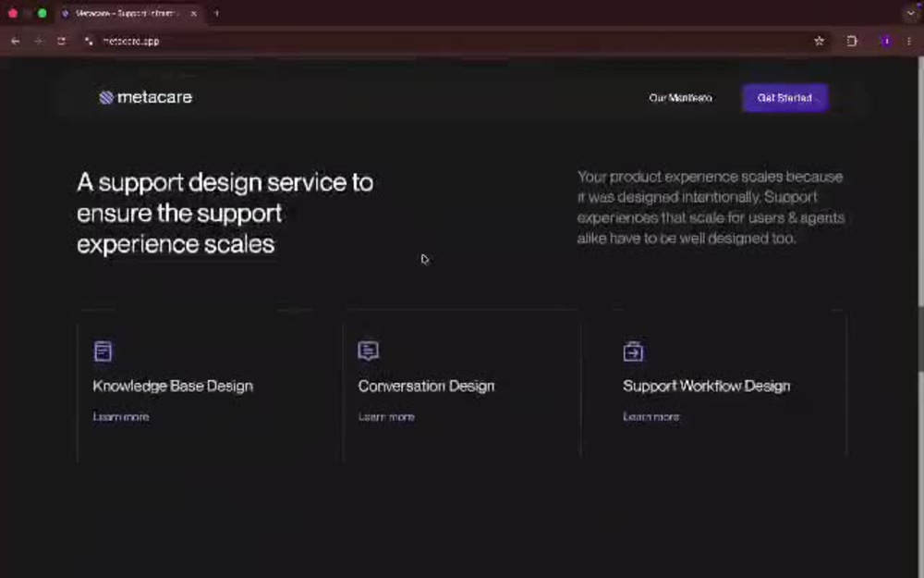Open the Our Manifesto nav link
The width and height of the screenshot is (924, 578).
(680, 98)
